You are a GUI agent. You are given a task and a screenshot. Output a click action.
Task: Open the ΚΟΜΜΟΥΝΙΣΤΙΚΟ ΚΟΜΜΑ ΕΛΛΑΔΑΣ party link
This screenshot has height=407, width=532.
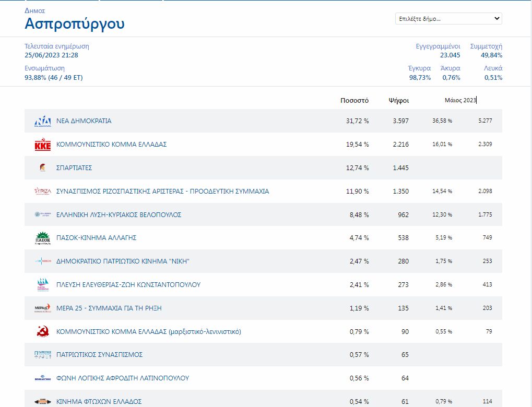(111, 145)
